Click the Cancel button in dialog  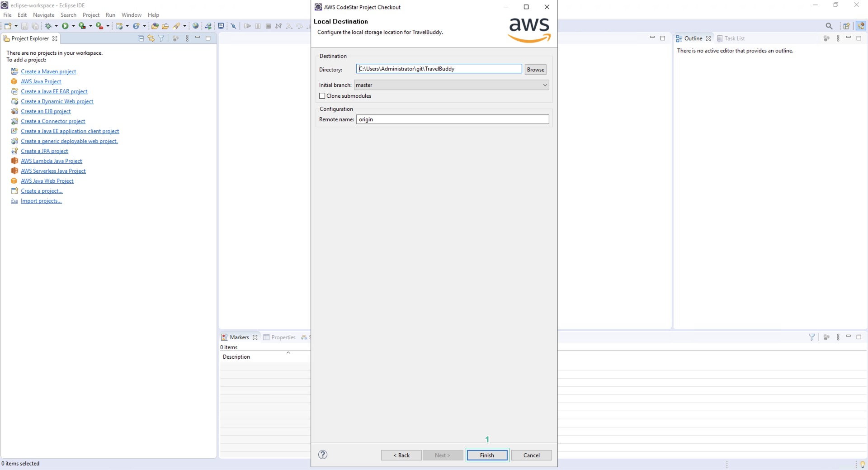coord(531,455)
